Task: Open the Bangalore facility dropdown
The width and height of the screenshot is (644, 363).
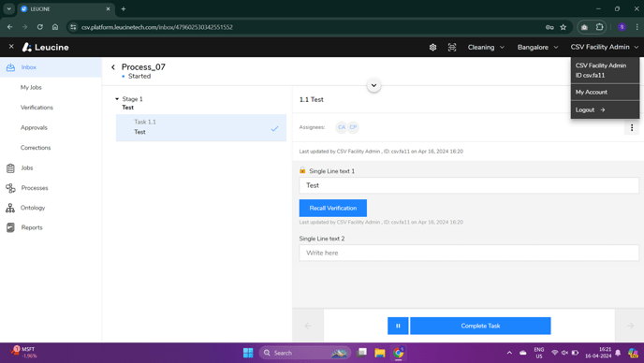Action: point(537,47)
